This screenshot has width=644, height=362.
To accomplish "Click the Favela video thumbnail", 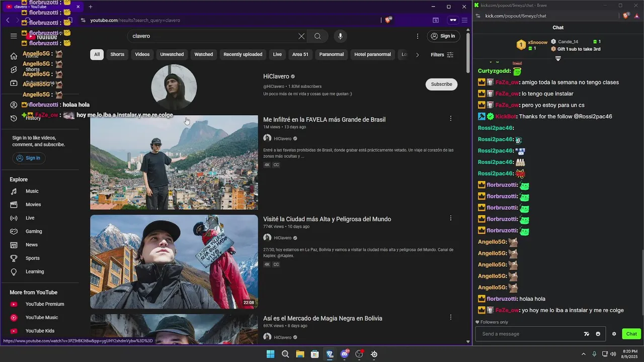I will 174,162.
